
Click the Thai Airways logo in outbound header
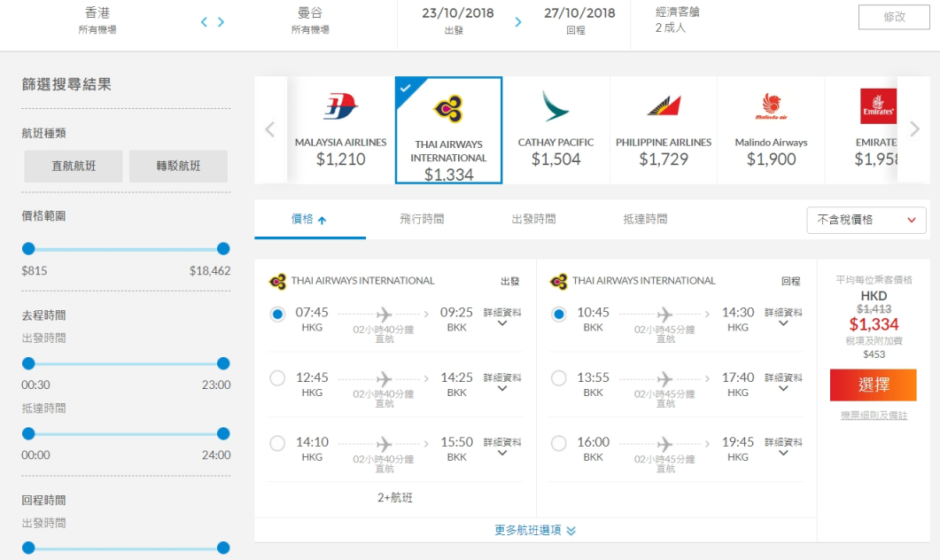click(277, 281)
